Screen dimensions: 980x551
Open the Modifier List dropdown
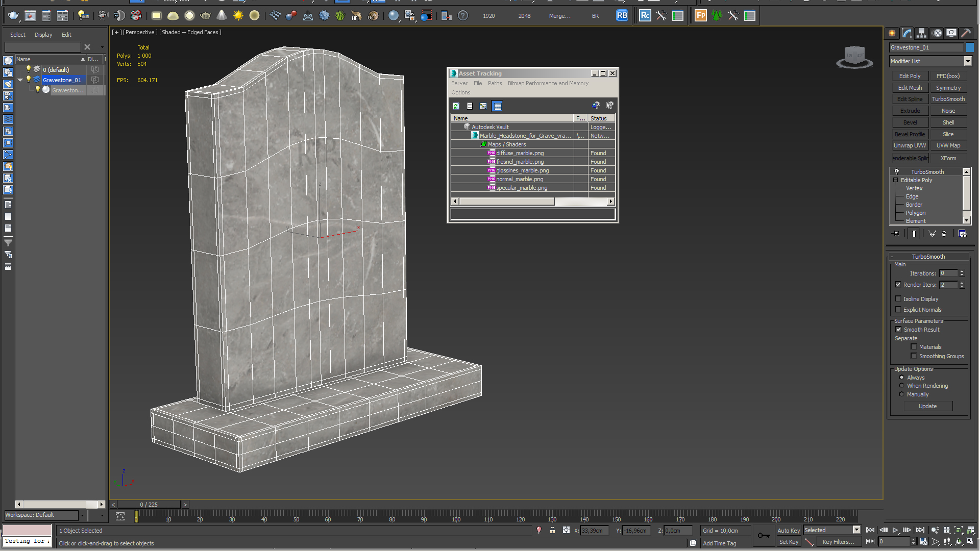(x=967, y=61)
